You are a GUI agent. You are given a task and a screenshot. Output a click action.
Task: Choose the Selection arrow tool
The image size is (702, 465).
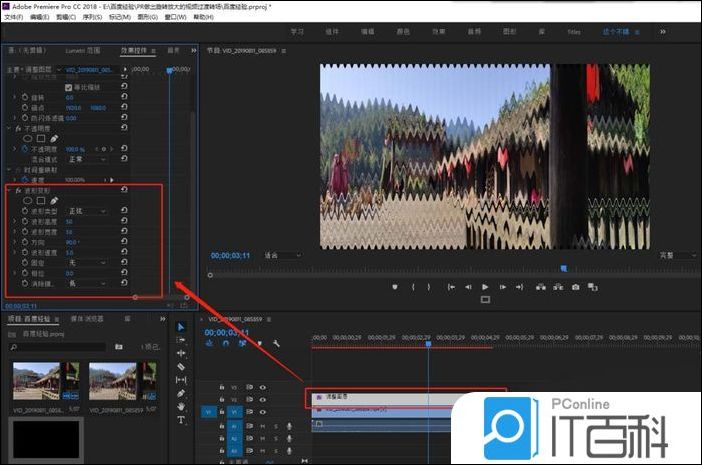[x=181, y=326]
